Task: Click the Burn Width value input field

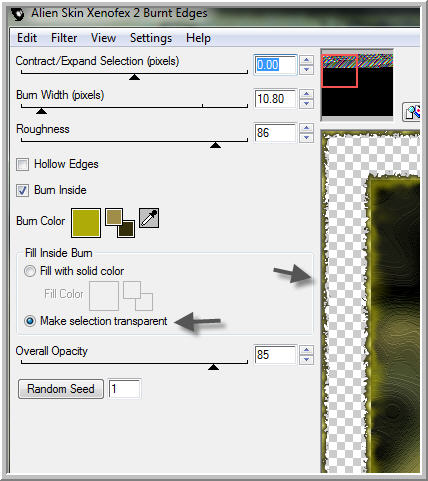Action: coord(275,99)
